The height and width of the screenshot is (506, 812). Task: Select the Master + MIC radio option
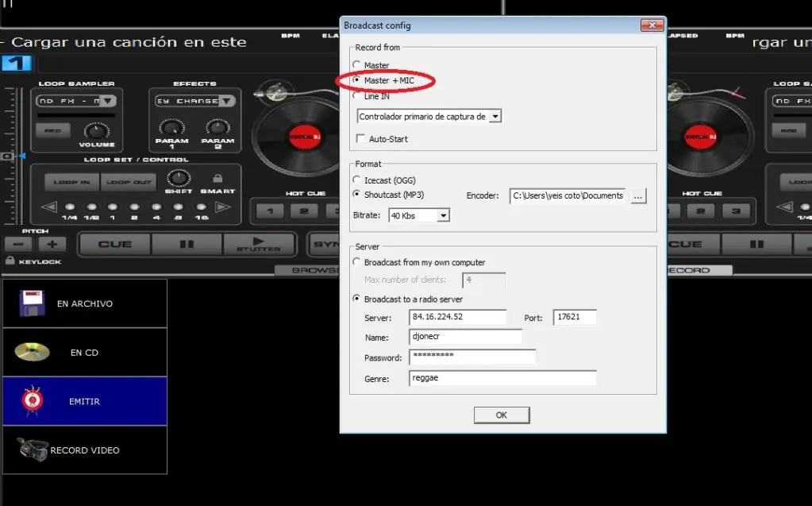(356, 80)
